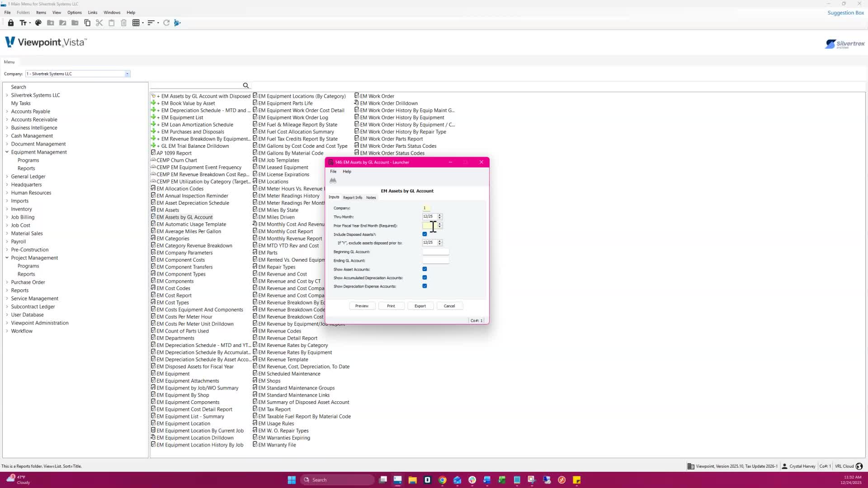Open the Suggestion Box link
Image resolution: width=868 pixels, height=488 pixels.
coord(845,13)
